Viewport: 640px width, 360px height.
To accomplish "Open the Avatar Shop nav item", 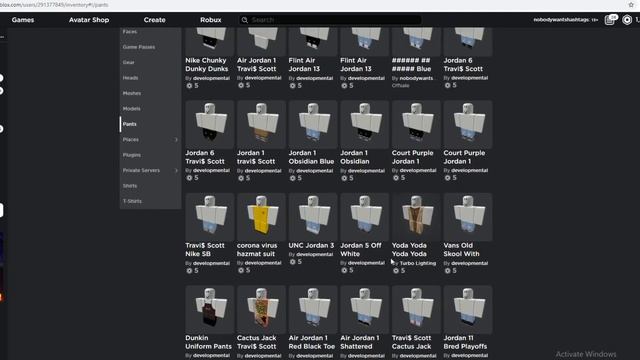I will click(89, 20).
